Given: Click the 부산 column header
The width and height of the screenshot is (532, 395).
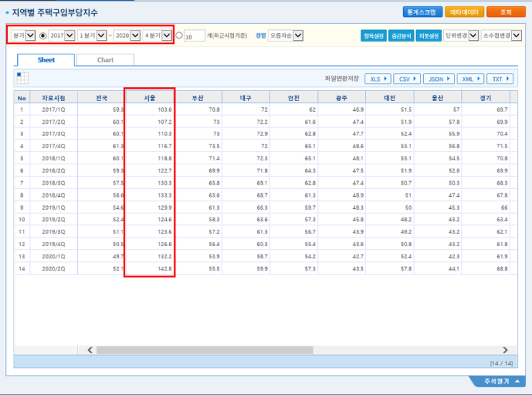Looking at the screenshot, I should [198, 98].
